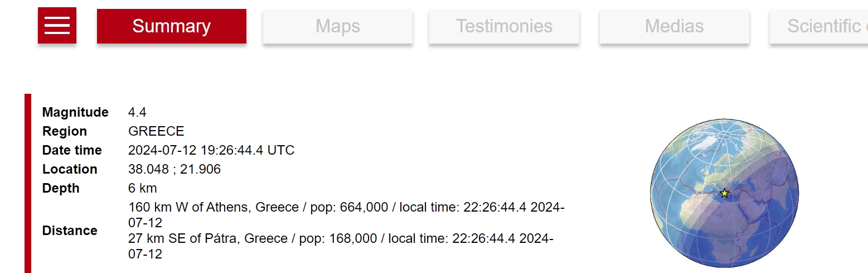Click the UTC date time value
Screen dimensions: 868x273
(x=211, y=150)
